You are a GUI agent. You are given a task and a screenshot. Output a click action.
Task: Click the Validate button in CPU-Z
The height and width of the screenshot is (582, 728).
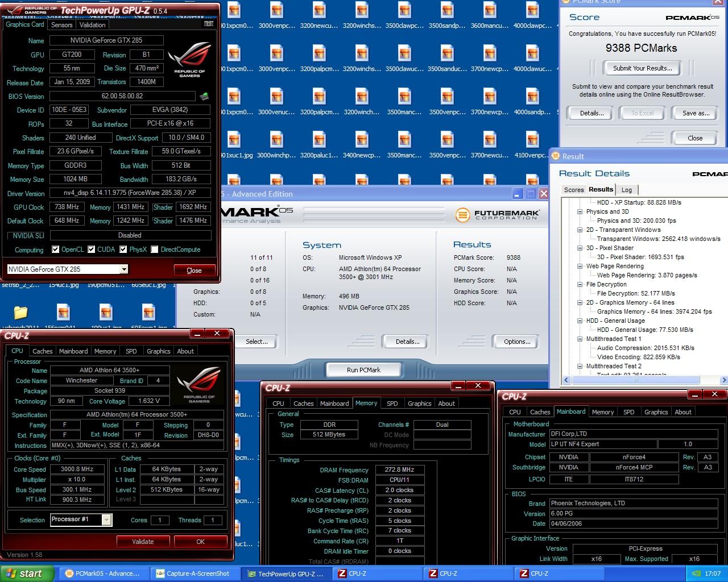143,542
